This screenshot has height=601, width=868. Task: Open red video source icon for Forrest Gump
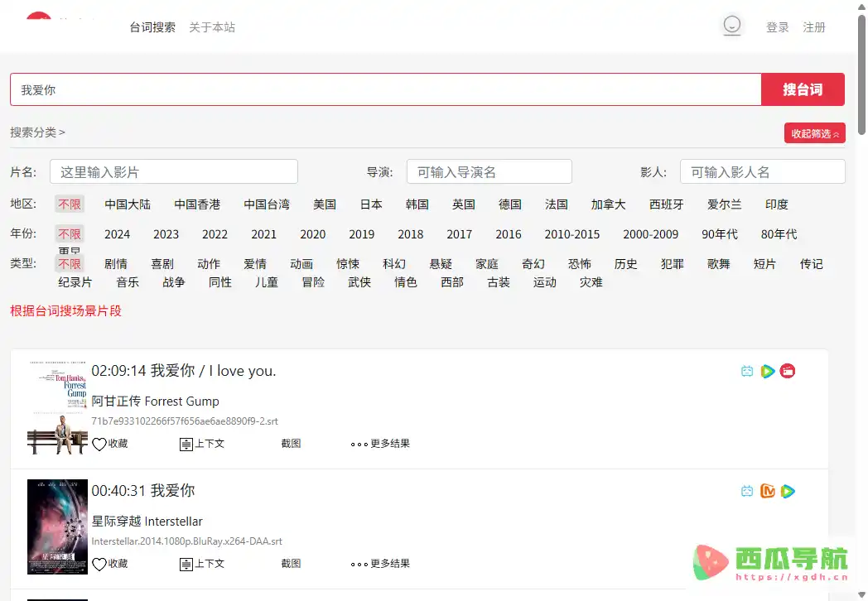pos(787,371)
